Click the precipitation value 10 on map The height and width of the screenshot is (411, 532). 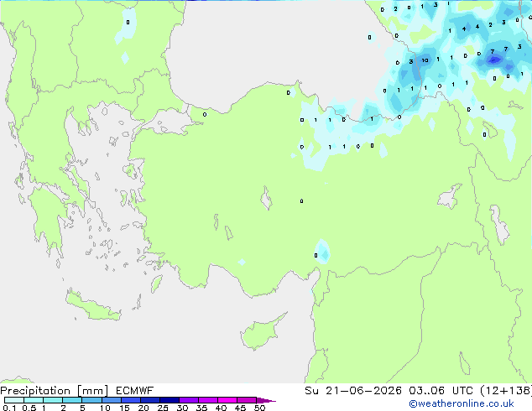(x=425, y=60)
